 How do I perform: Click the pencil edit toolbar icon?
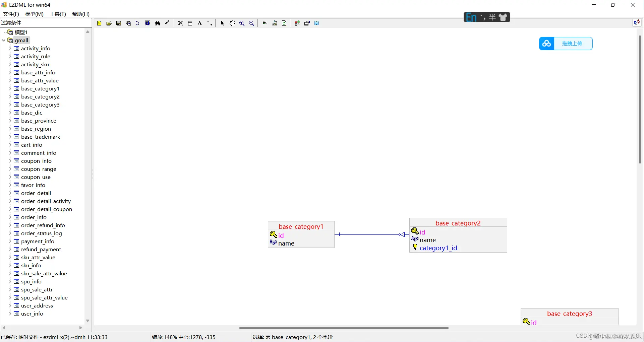(x=167, y=23)
